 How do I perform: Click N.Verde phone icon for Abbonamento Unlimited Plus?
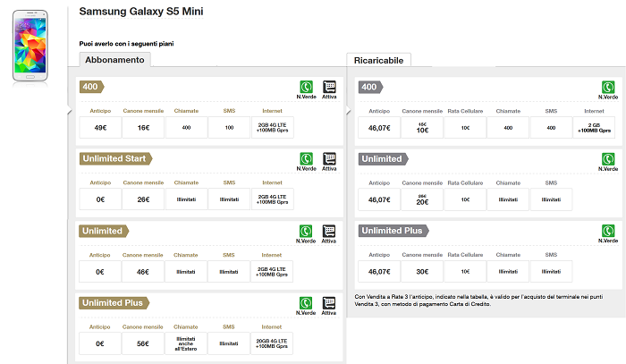306,303
